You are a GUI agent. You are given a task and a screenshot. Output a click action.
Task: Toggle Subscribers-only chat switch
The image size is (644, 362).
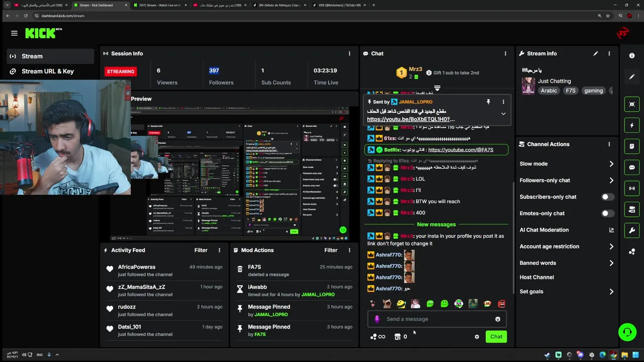coord(608,197)
